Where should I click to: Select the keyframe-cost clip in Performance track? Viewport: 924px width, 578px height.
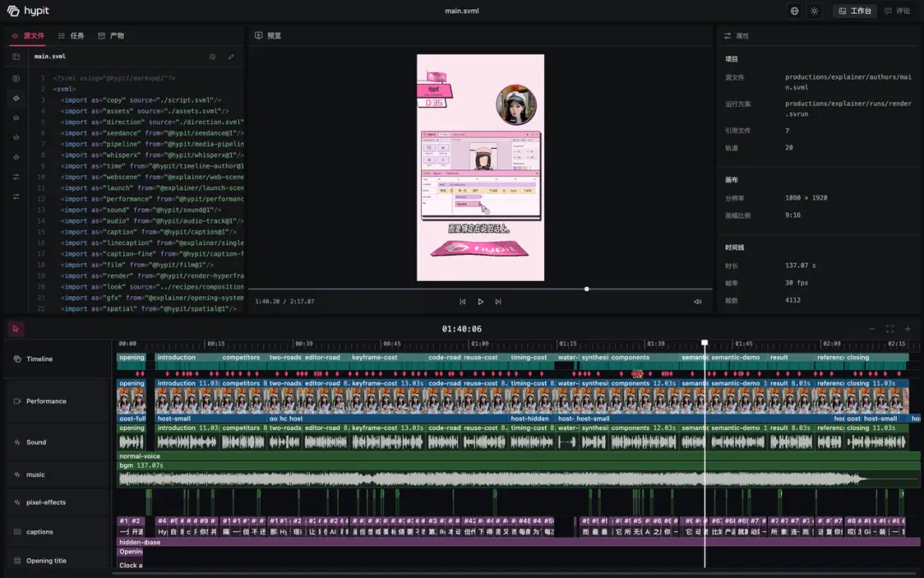tap(388, 397)
